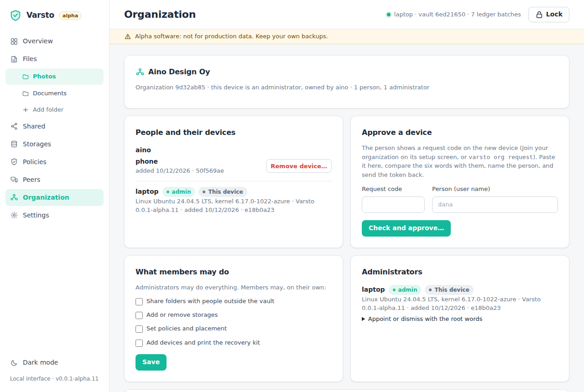Viewport: 584px width, 392px height.
Task: Click This device badge in Administrators card
Action: (449, 290)
